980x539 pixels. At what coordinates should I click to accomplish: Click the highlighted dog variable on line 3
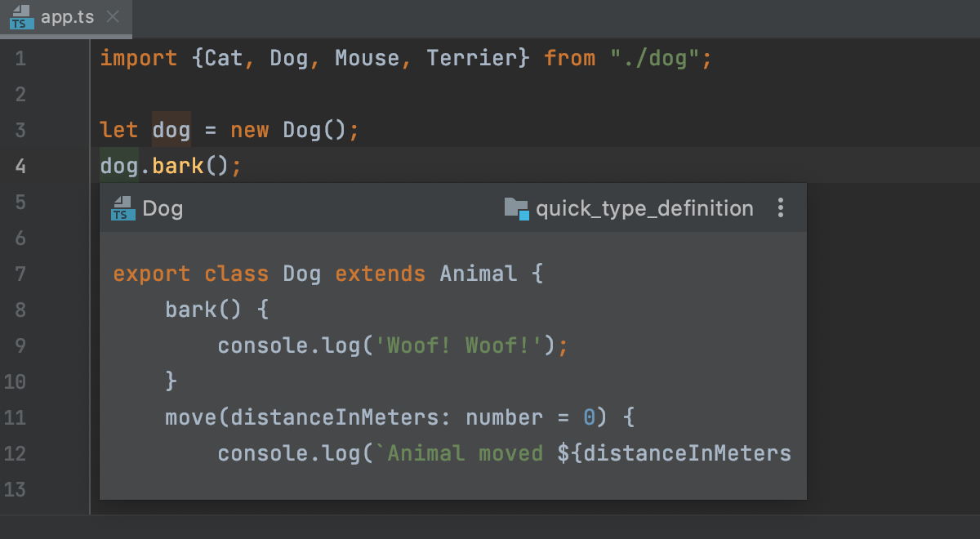pos(171,129)
